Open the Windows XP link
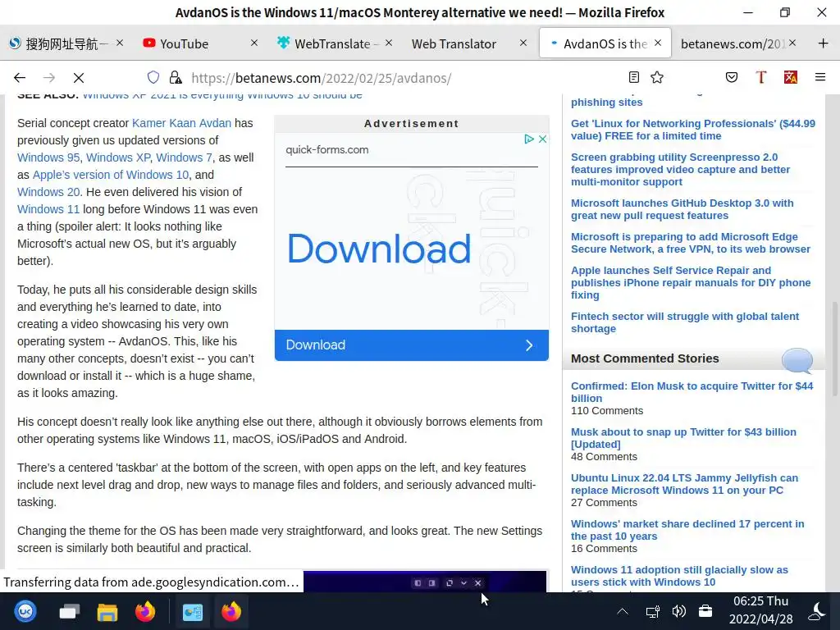840x630 pixels. [118, 157]
